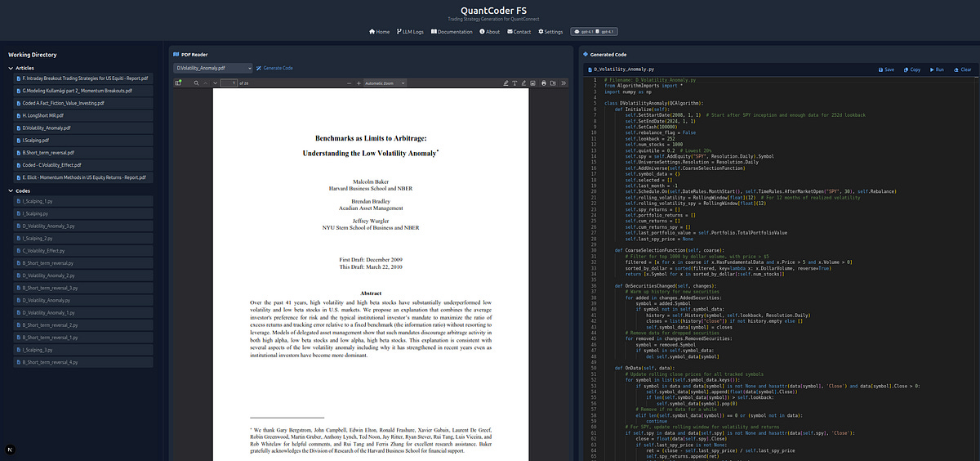
Task: Open D_Volatility_Anomaly_1.py
Action: click(x=84, y=312)
